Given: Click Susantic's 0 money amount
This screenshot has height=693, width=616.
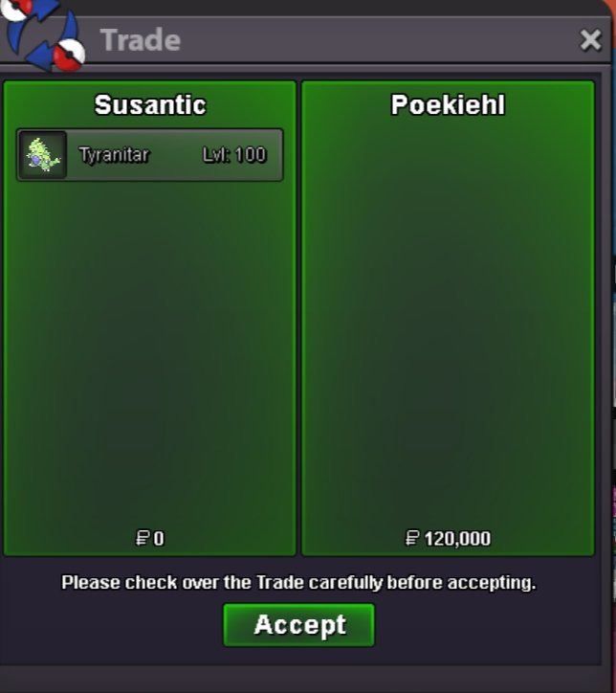Looking at the screenshot, I should pos(159,539).
